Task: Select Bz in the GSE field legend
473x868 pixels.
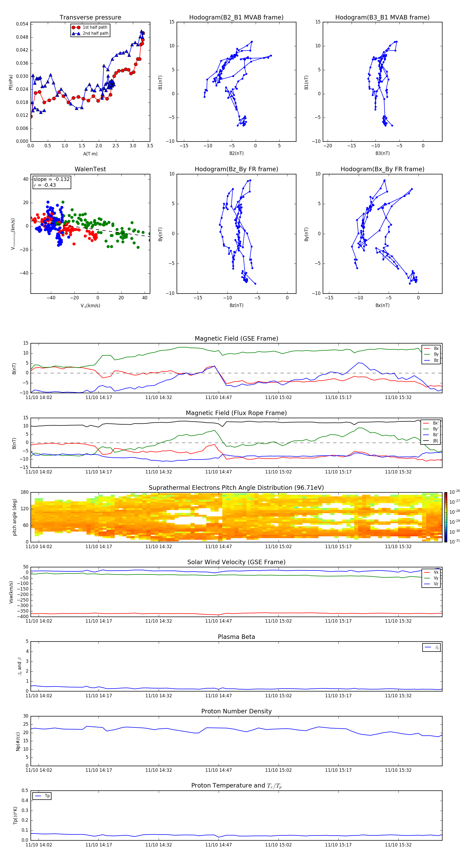Action: [x=431, y=360]
